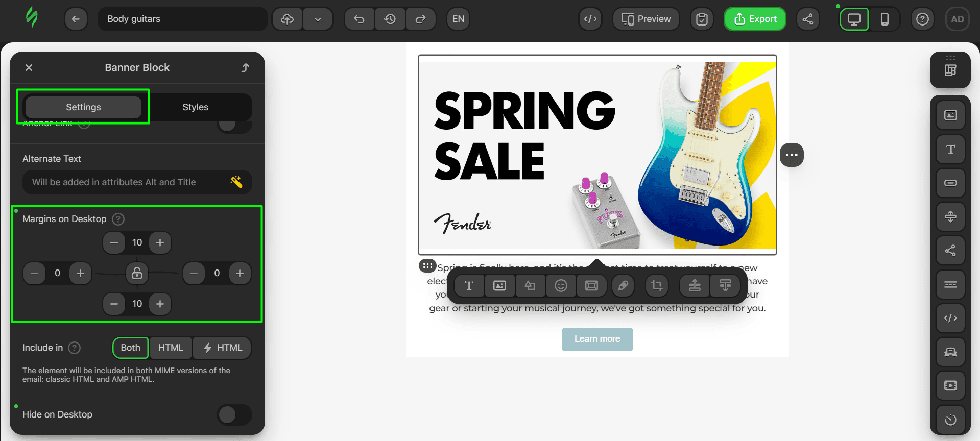980x441 pixels.
Task: Click the Preview button
Action: point(646,19)
